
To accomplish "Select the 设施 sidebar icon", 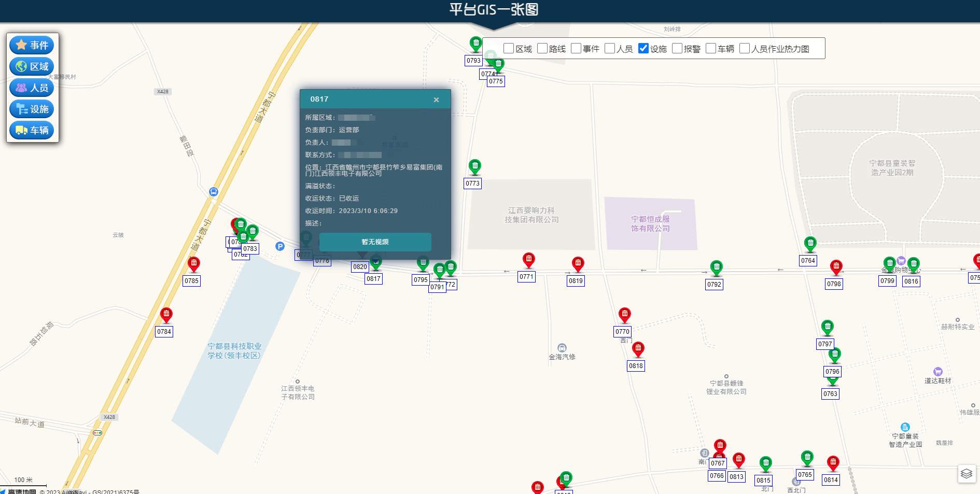I will click(x=32, y=109).
